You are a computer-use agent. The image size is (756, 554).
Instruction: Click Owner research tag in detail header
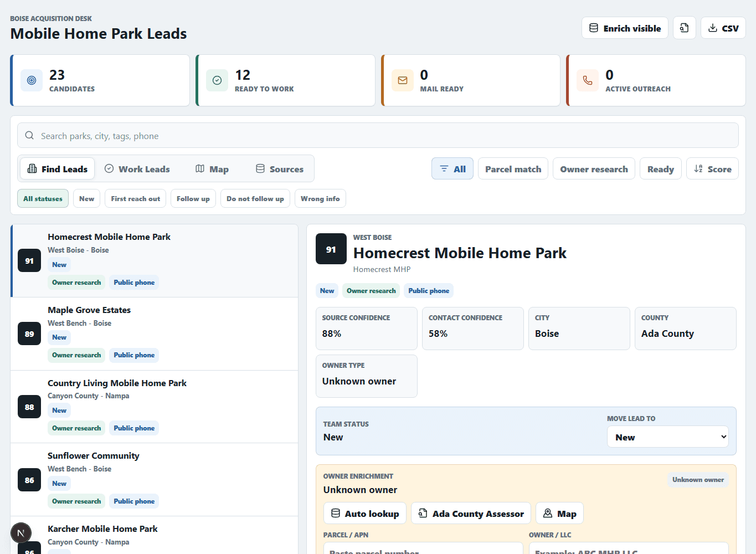[x=371, y=291]
